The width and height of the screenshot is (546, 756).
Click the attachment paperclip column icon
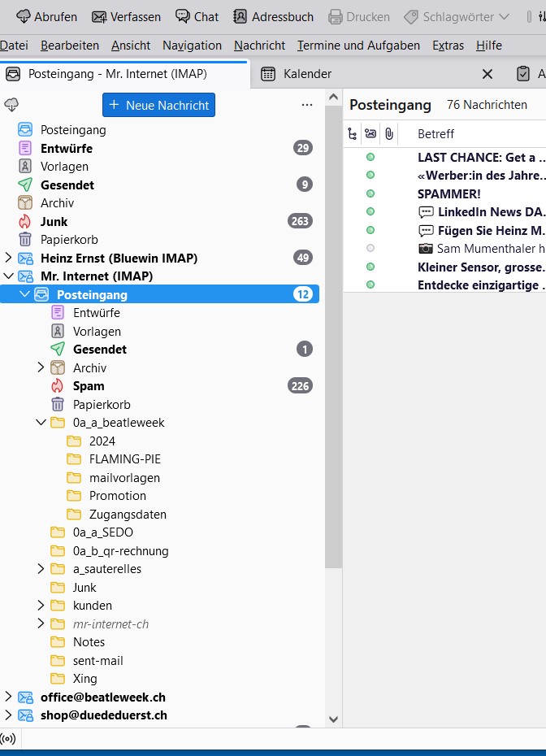coord(389,134)
